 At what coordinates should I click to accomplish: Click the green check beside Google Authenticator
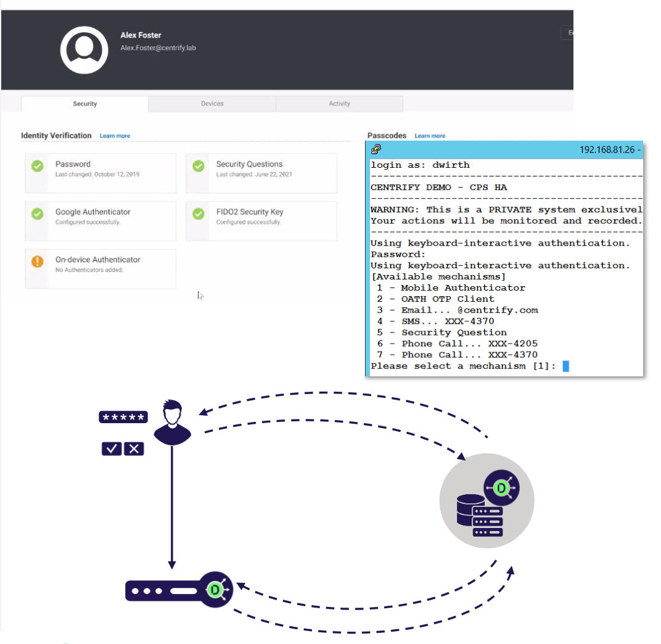tap(38, 214)
